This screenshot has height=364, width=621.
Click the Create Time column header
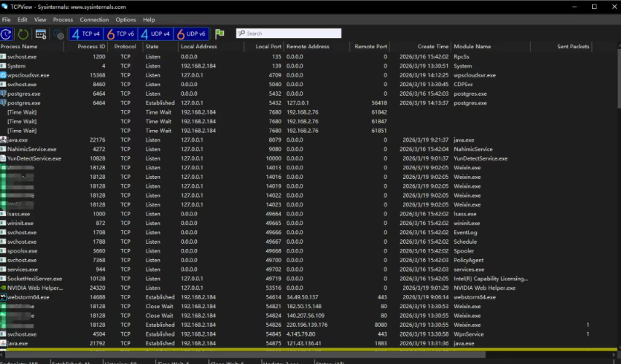pyautogui.click(x=433, y=47)
